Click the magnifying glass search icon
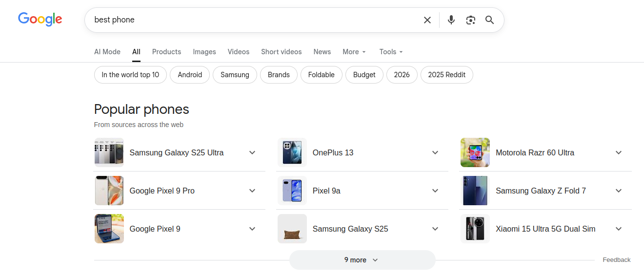This screenshot has height=280, width=644. (489, 20)
